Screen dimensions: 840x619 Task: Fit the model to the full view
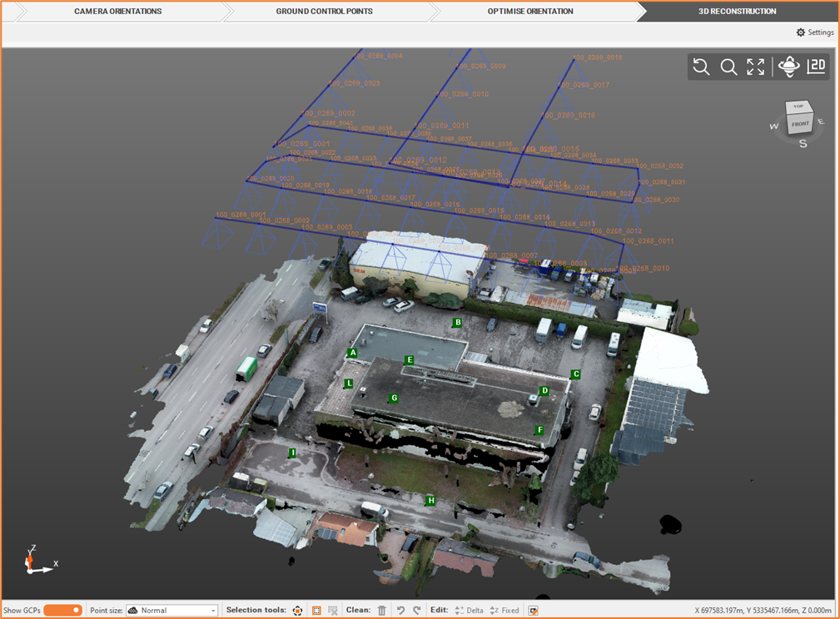[755, 67]
